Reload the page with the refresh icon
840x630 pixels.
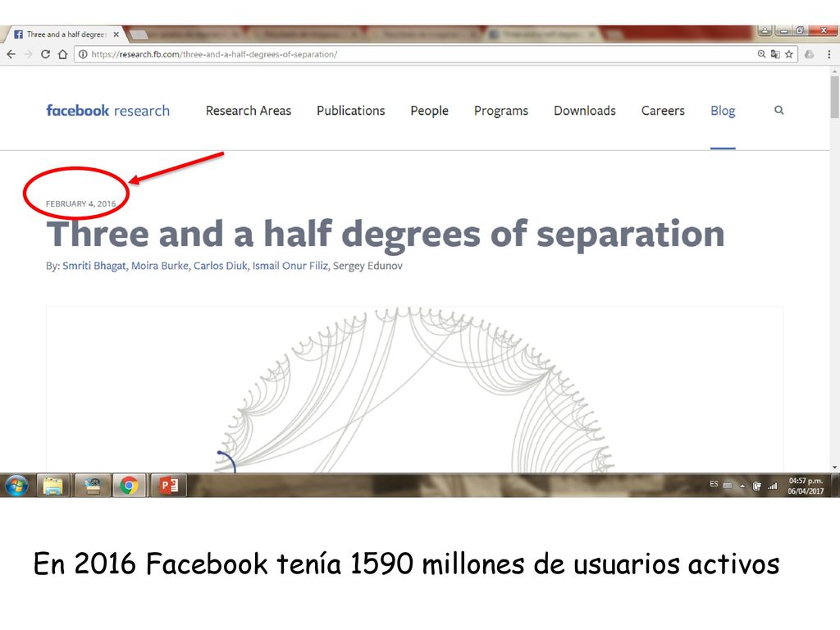(46, 54)
